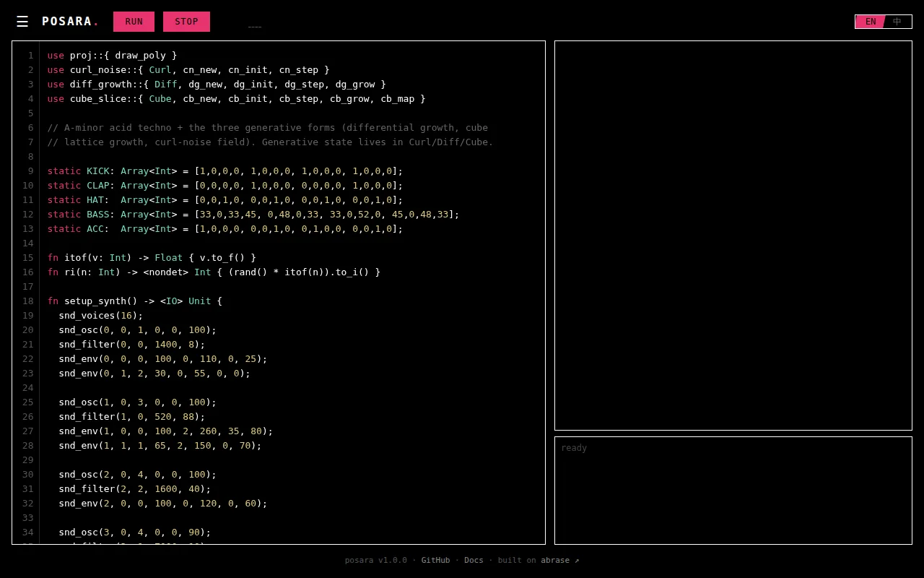Click the 'fn ri' nondet function line
Screen dimensions: 924x578
214,272
